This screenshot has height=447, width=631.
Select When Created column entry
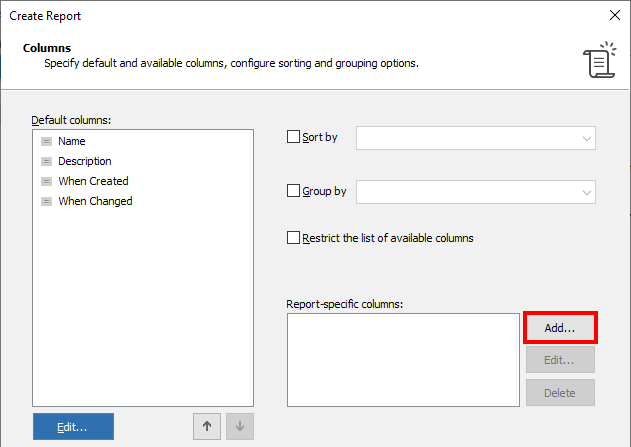[x=93, y=181]
